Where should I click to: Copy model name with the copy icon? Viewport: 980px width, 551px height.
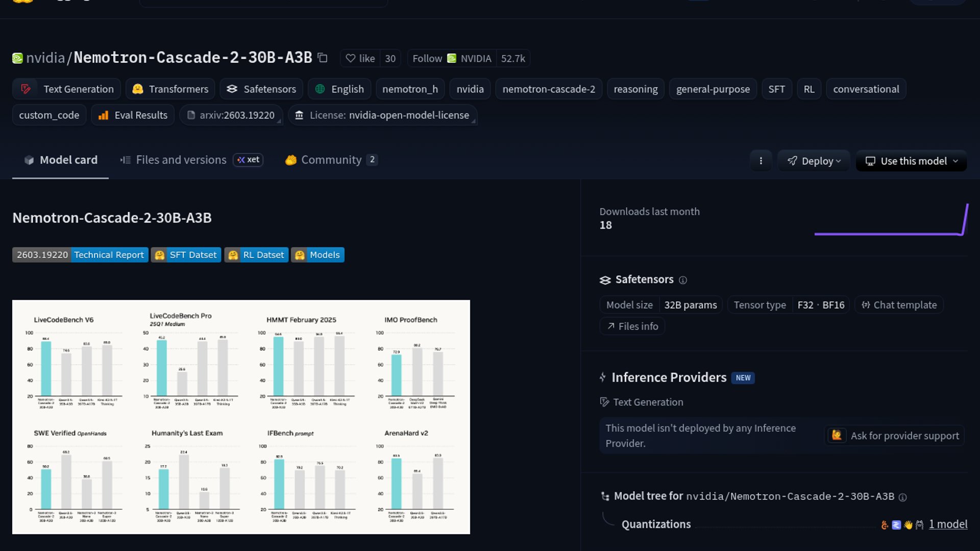[323, 58]
